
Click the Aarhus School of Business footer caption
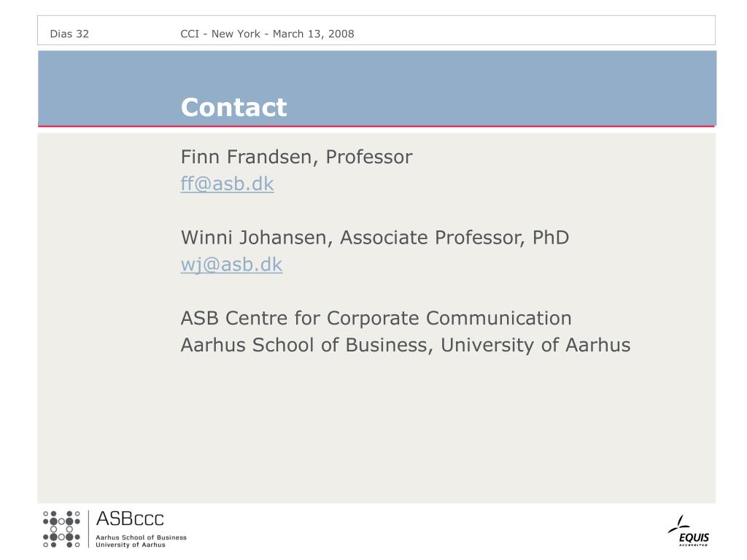point(141,537)
